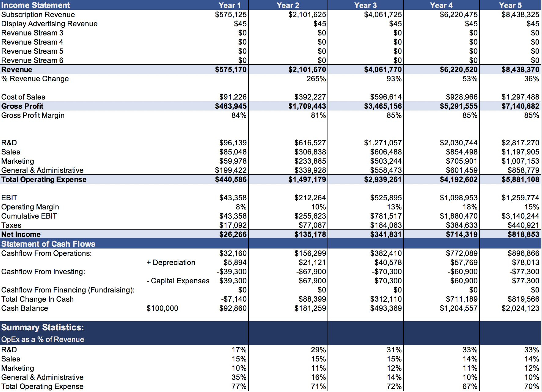Screen dimensions: 542x392
Task: Click the Cumulative EBIT label
Action: click(x=29, y=216)
